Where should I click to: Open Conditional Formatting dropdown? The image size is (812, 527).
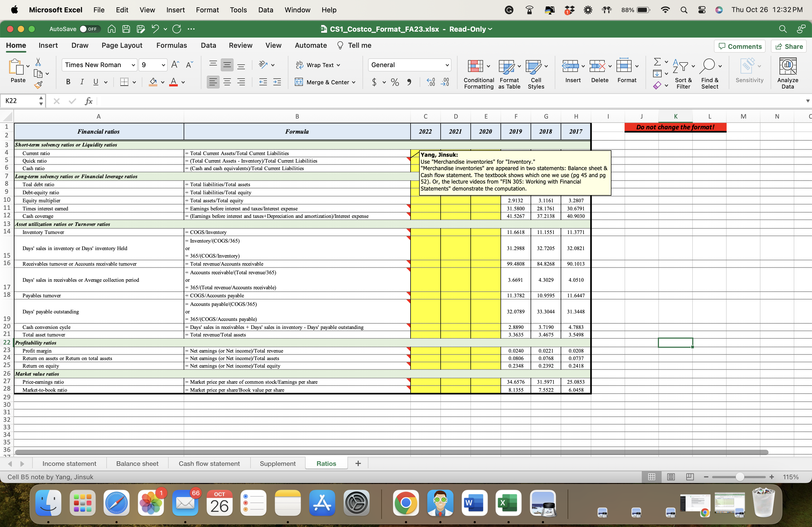[479, 74]
